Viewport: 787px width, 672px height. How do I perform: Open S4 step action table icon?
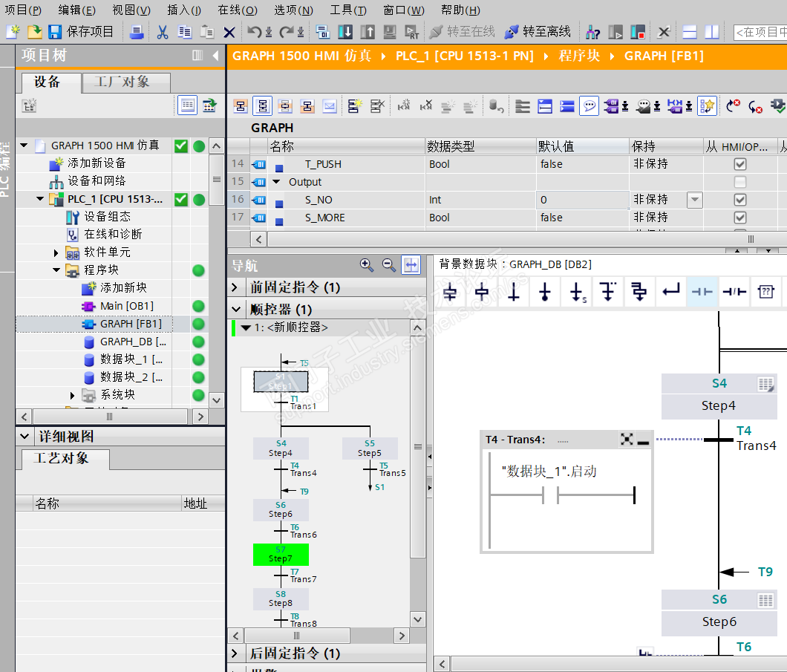coord(765,385)
